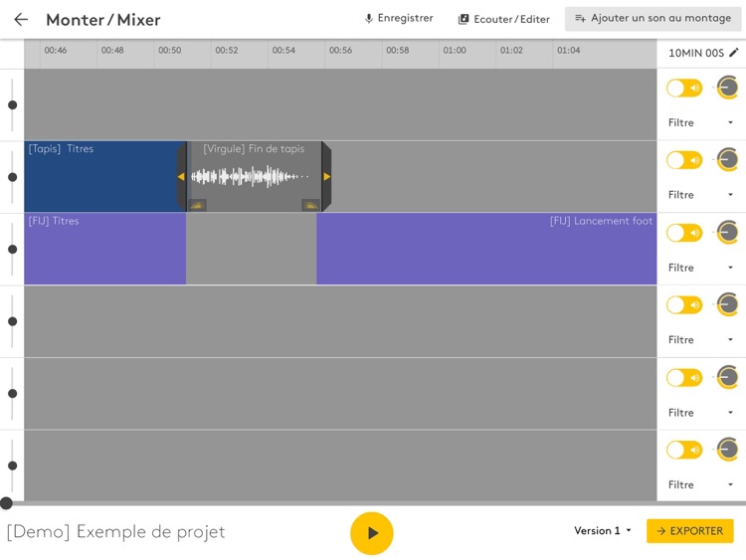This screenshot has width=746, height=560.
Task: Click the Tapis Titres track's vertical slider handle
Action: 12,177
